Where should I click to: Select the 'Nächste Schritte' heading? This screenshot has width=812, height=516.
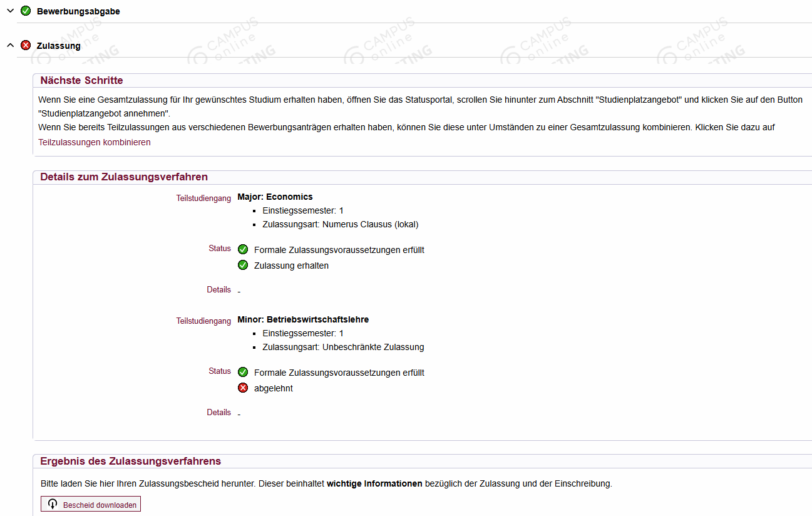[x=81, y=81]
